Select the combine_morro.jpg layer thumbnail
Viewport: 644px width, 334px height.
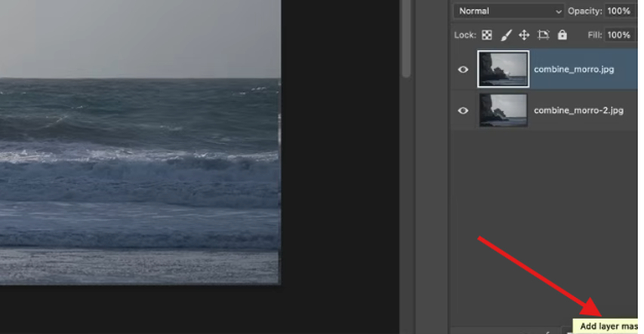click(x=503, y=69)
